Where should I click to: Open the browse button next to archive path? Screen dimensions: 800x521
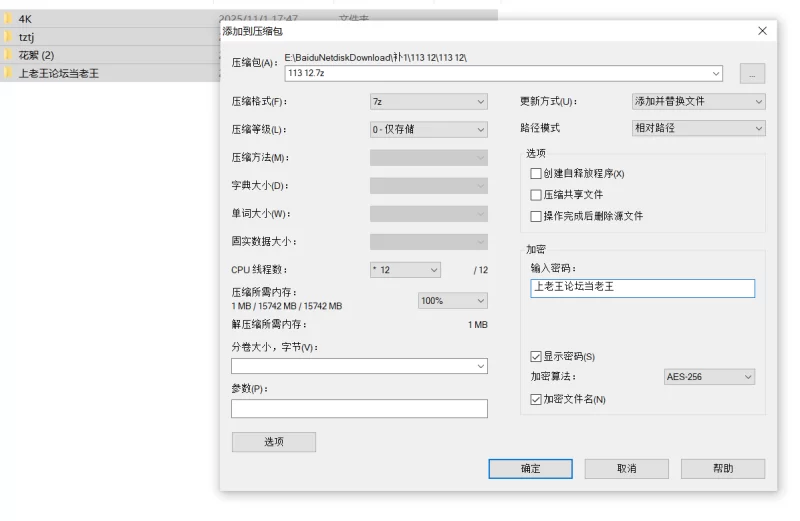click(x=752, y=73)
